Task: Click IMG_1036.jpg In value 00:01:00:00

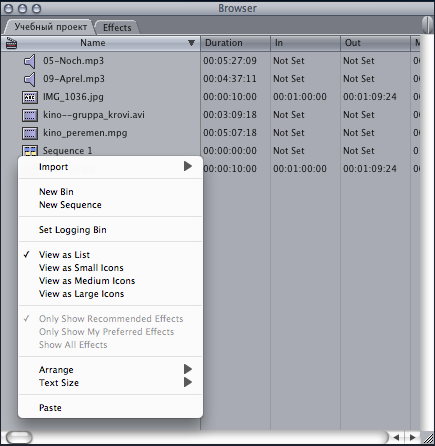Action: click(300, 97)
